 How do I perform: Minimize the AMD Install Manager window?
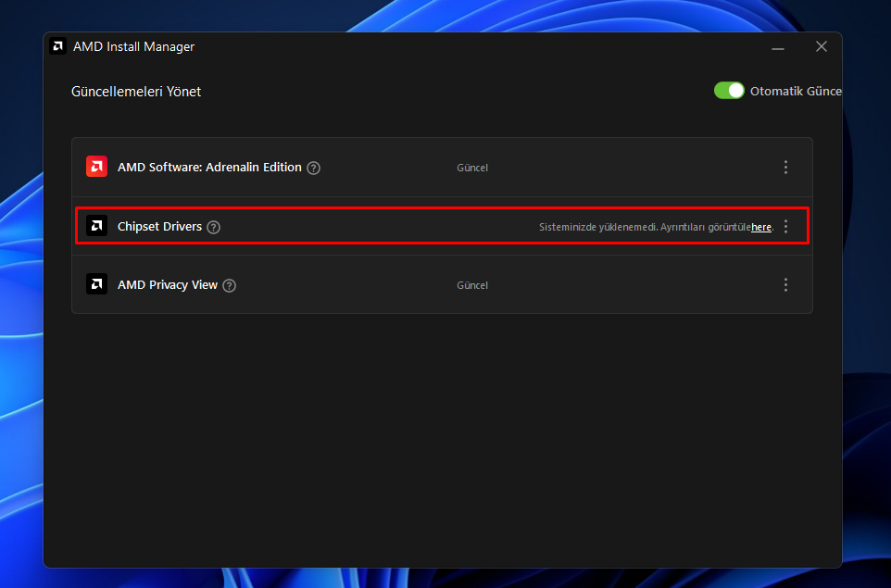click(778, 47)
